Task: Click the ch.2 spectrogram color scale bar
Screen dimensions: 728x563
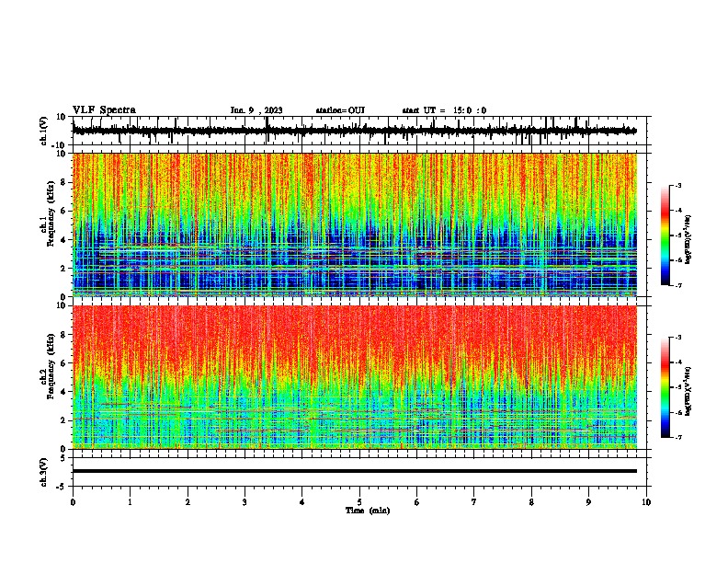Action: click(x=665, y=387)
